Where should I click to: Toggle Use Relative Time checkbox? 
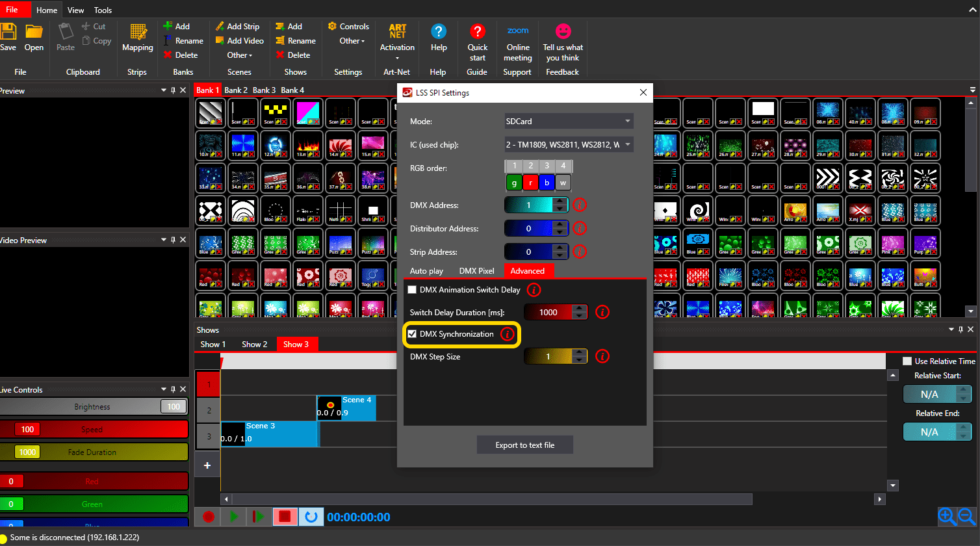pos(907,361)
